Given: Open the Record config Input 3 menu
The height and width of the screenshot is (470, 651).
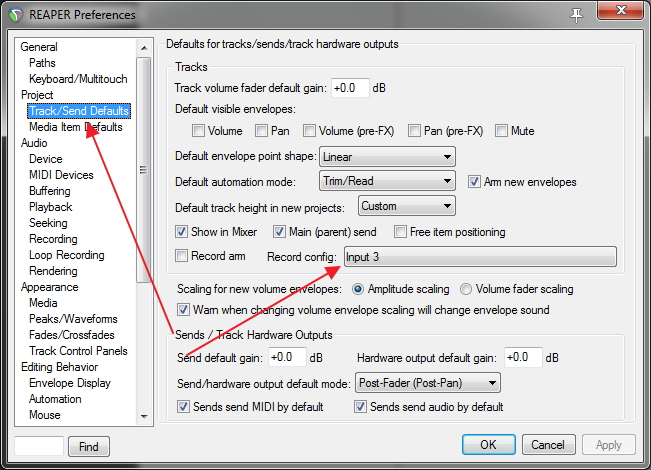Looking at the screenshot, I should pyautogui.click(x=480, y=257).
